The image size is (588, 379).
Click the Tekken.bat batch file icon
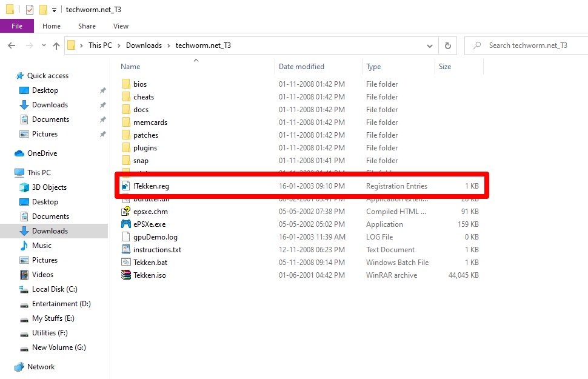[126, 263]
